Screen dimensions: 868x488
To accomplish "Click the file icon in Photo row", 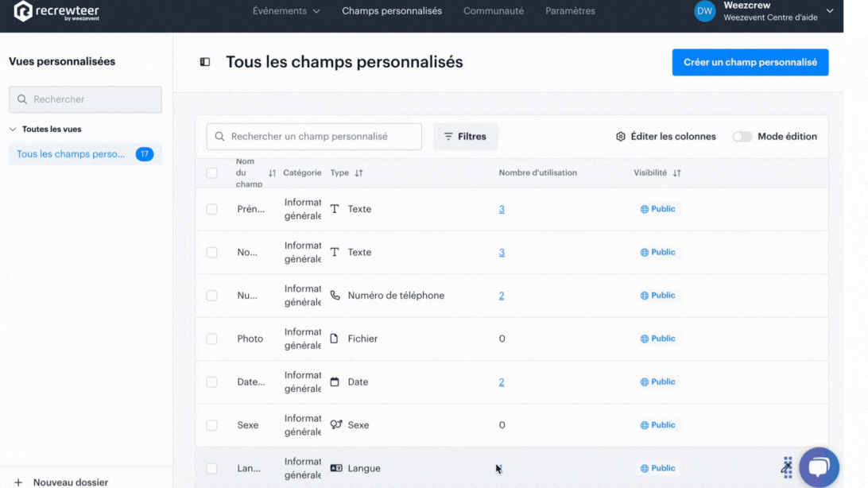I will click(335, 339).
